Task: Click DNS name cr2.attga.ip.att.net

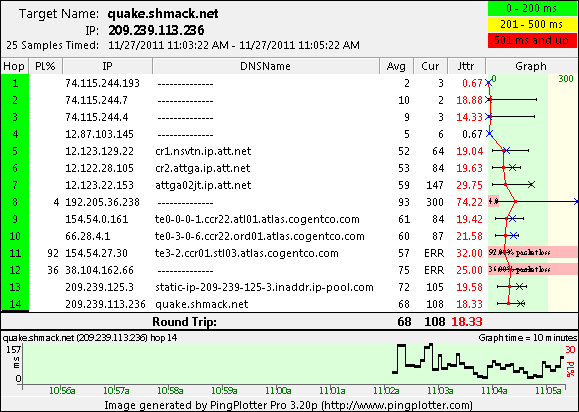Action: point(203,168)
